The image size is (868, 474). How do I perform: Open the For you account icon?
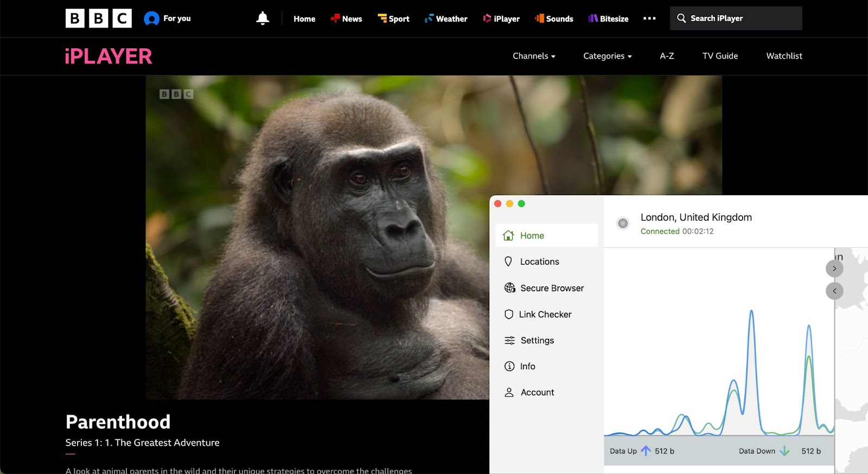151,18
